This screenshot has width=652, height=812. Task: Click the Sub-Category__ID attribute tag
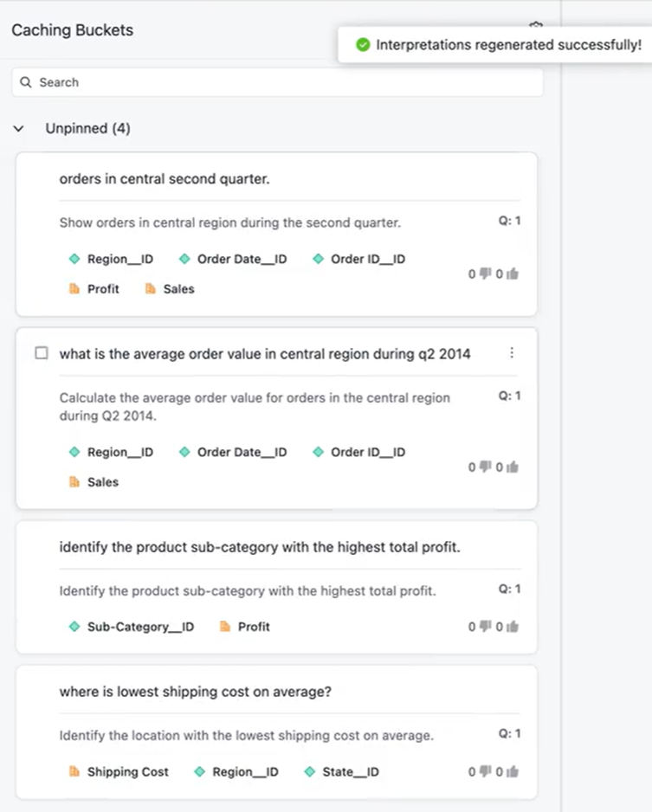(140, 627)
